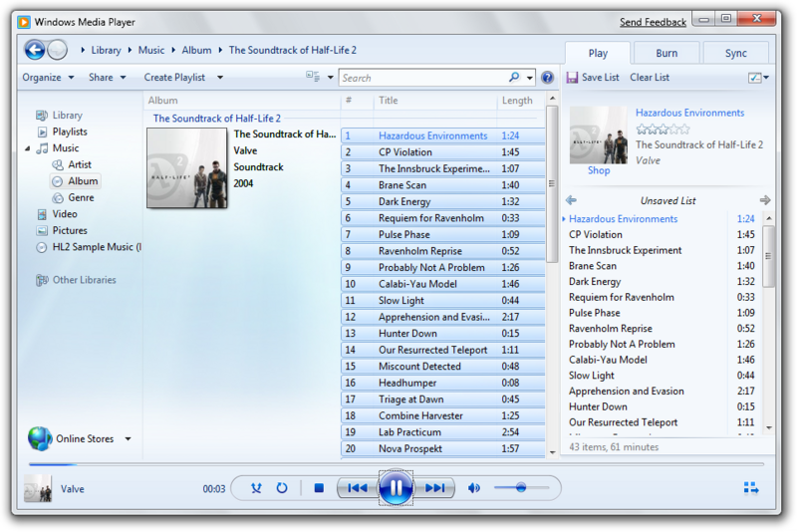Switch to the Sync tab

click(735, 53)
